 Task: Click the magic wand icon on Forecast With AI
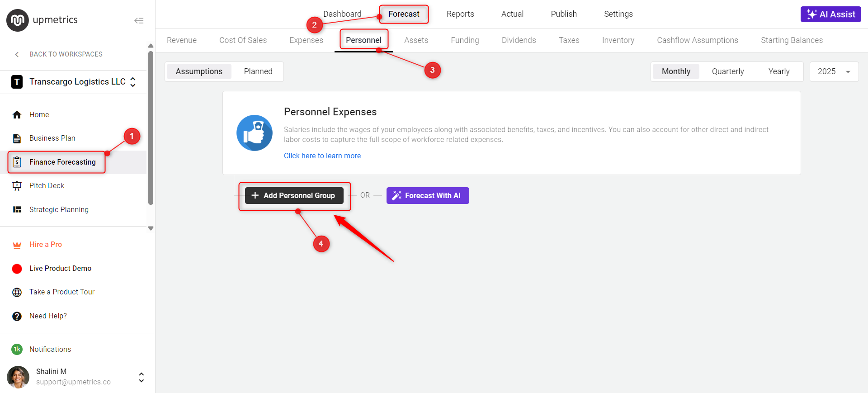pos(396,195)
